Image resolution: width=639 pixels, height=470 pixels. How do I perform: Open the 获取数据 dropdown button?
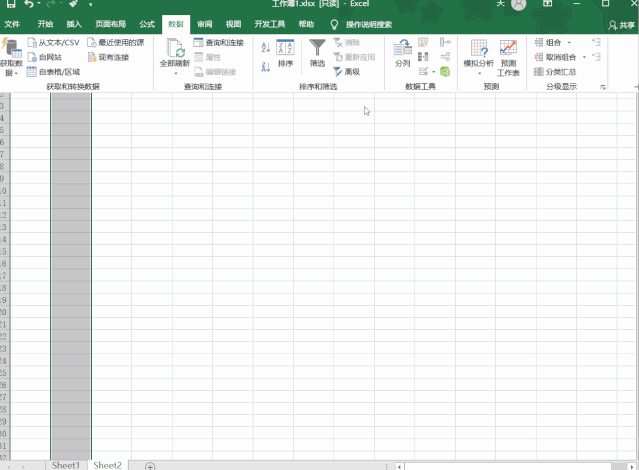11,57
